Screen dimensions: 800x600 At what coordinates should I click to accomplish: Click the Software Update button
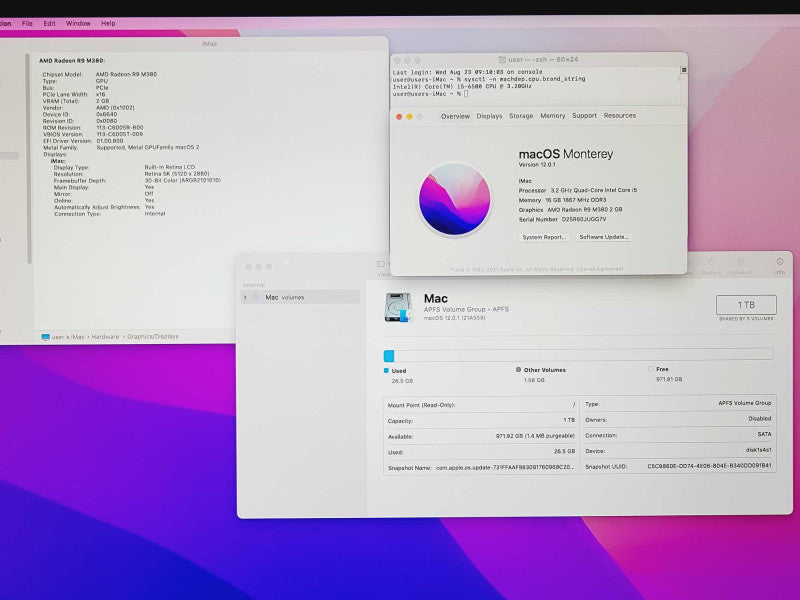604,237
